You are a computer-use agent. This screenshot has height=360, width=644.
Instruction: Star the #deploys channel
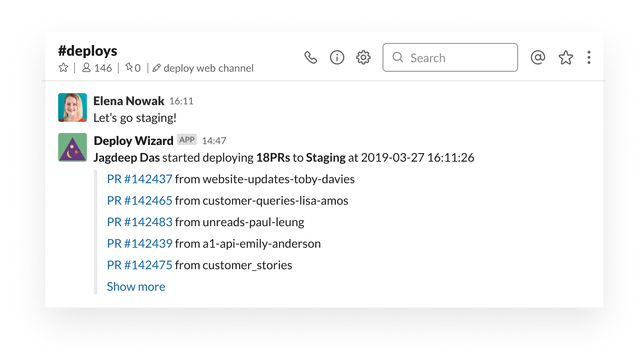63,68
